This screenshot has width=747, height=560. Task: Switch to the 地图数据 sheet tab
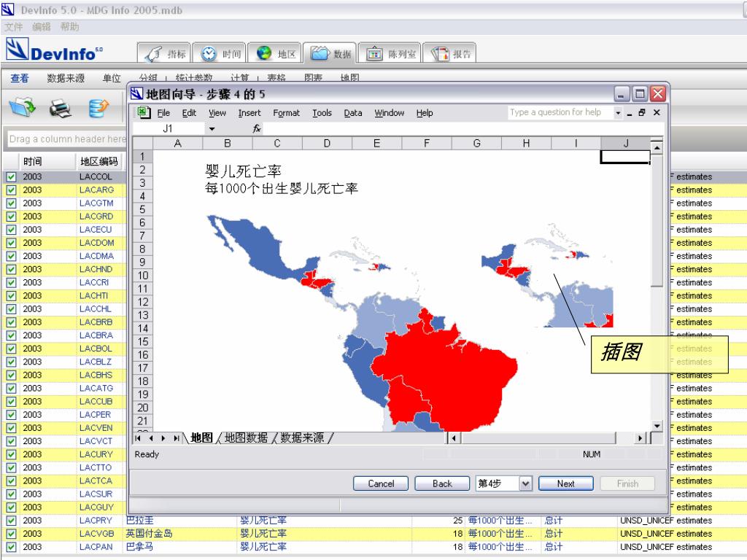pyautogui.click(x=247, y=437)
